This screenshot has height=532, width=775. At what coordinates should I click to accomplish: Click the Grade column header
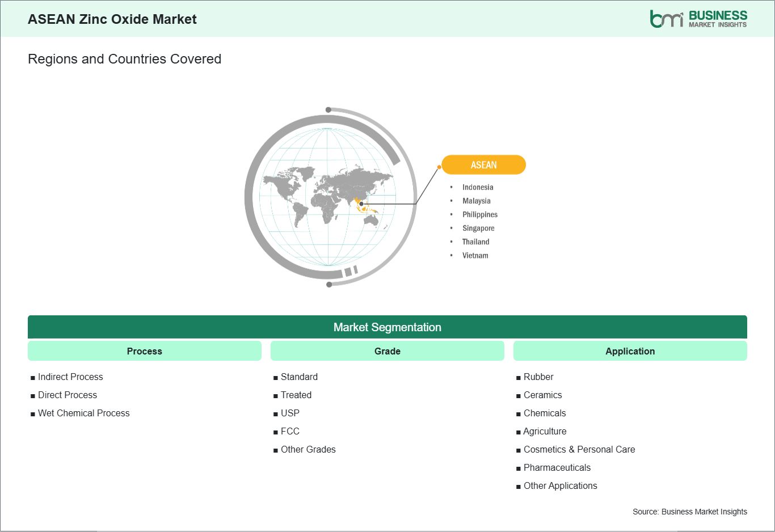387,351
